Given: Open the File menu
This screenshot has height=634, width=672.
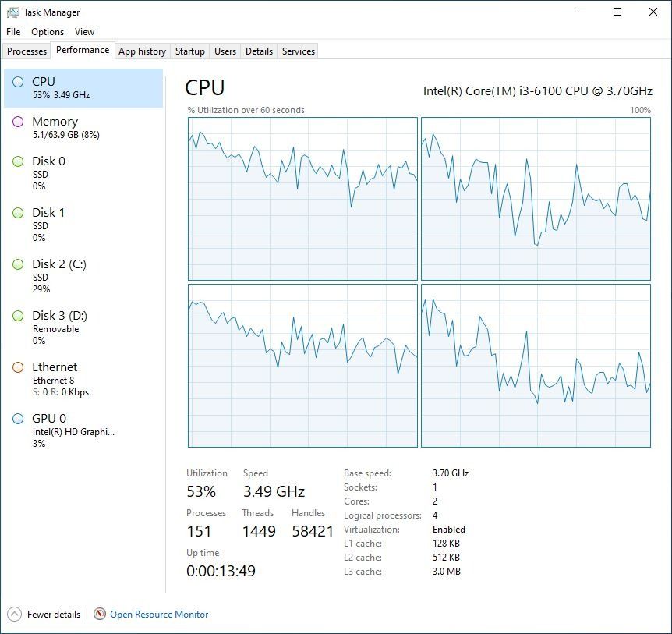Looking at the screenshot, I should click(13, 32).
